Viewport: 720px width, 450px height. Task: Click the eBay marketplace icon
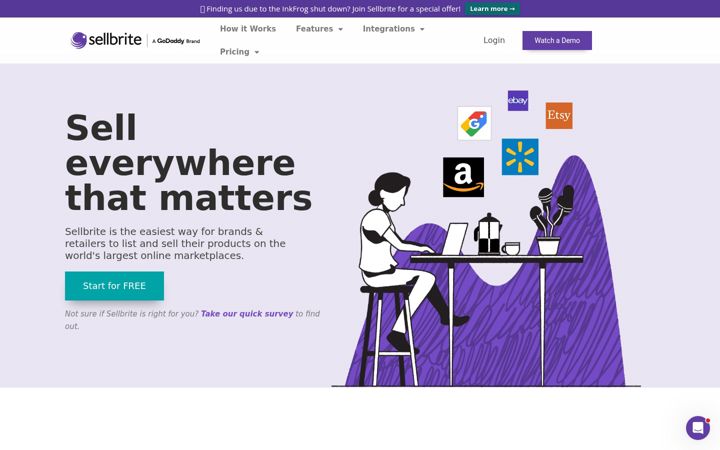coord(518,101)
